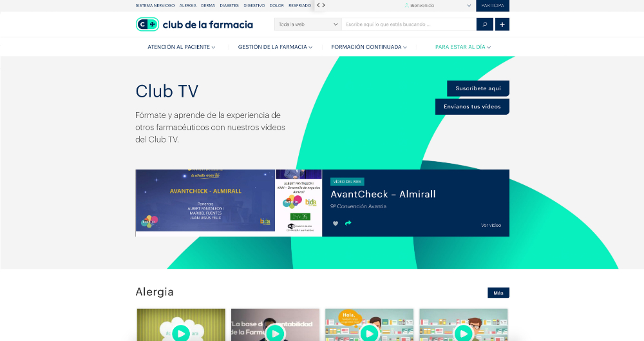Open the Sistema Nervioso topic

coord(155,5)
